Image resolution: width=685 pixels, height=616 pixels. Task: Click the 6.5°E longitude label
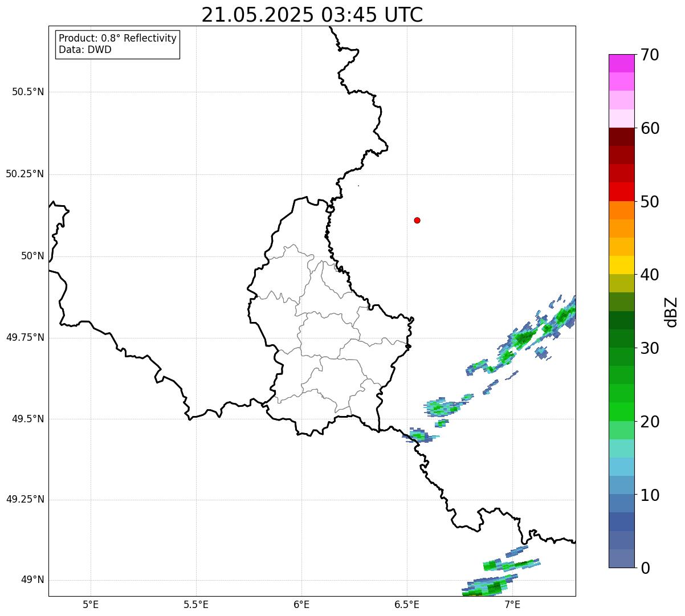pyautogui.click(x=407, y=604)
